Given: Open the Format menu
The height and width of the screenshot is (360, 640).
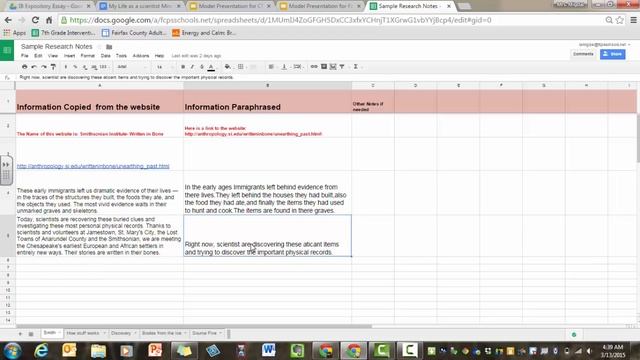Looking at the screenshot, I should pyautogui.click(x=87, y=56).
